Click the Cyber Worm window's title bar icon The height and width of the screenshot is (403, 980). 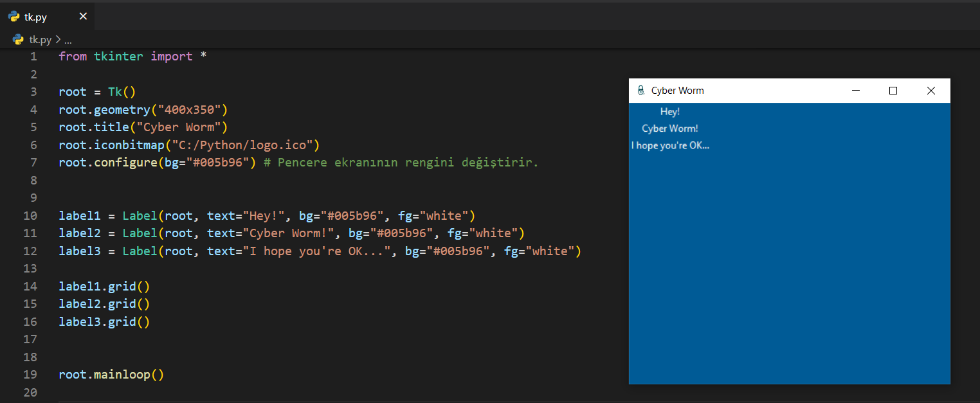(640, 91)
